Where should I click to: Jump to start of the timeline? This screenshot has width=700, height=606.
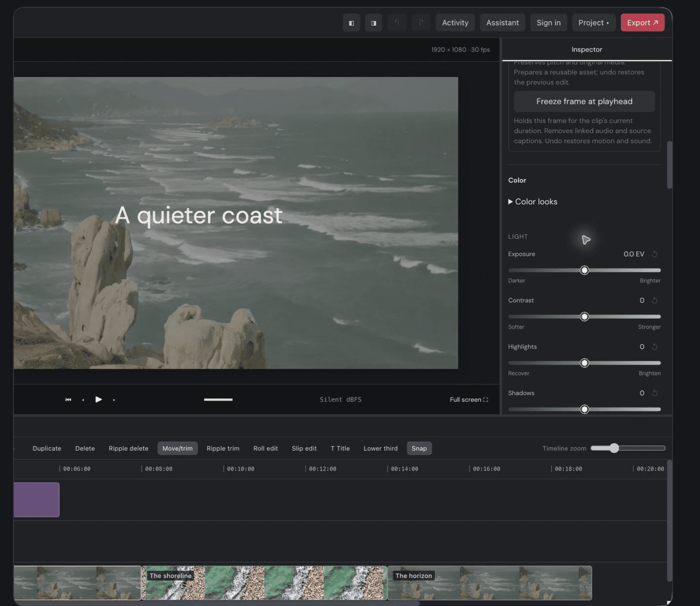(68, 399)
